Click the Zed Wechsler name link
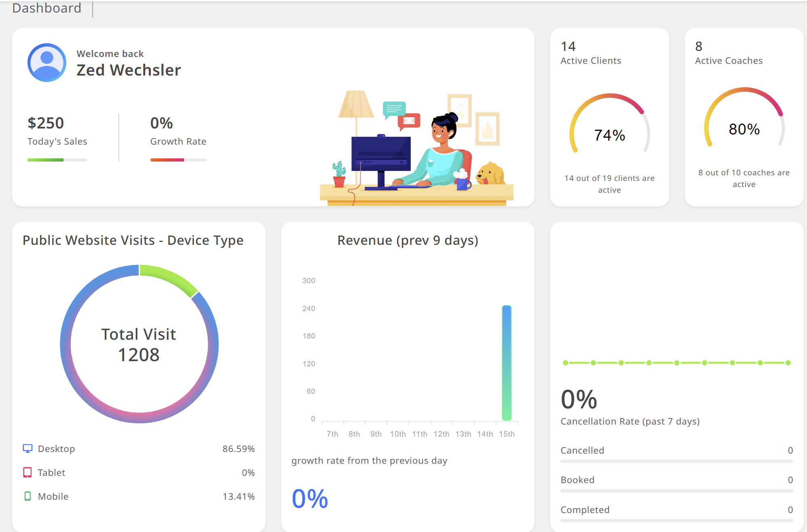This screenshot has width=807, height=532. pos(129,70)
